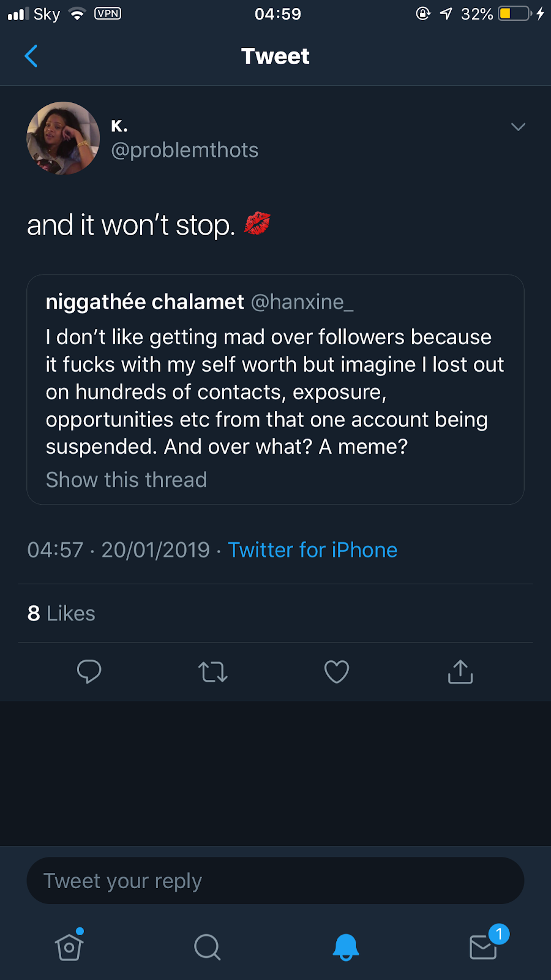
Task: Like the tweet with heart icon
Action: click(337, 672)
